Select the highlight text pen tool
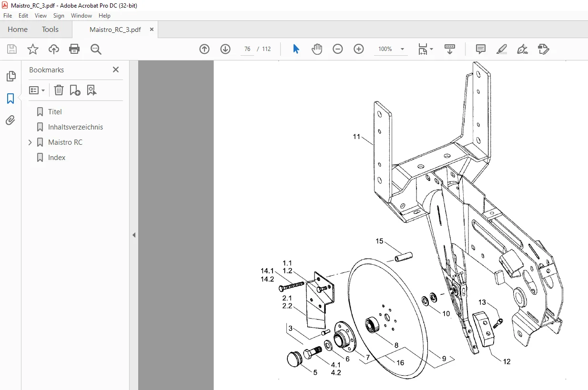The image size is (588, 390). (x=501, y=49)
